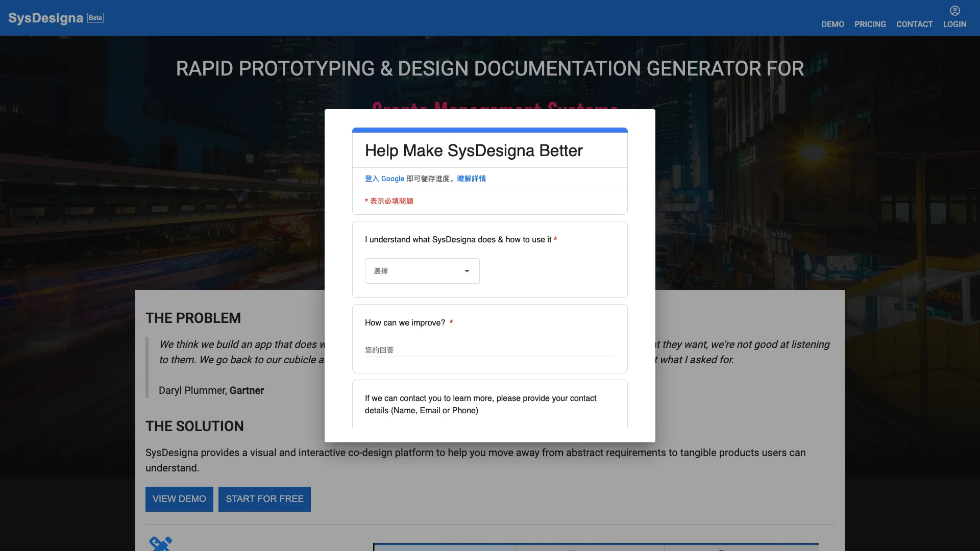The height and width of the screenshot is (551, 980).
Task: Click the form title Help Make SysDesigna Better
Action: click(x=474, y=151)
